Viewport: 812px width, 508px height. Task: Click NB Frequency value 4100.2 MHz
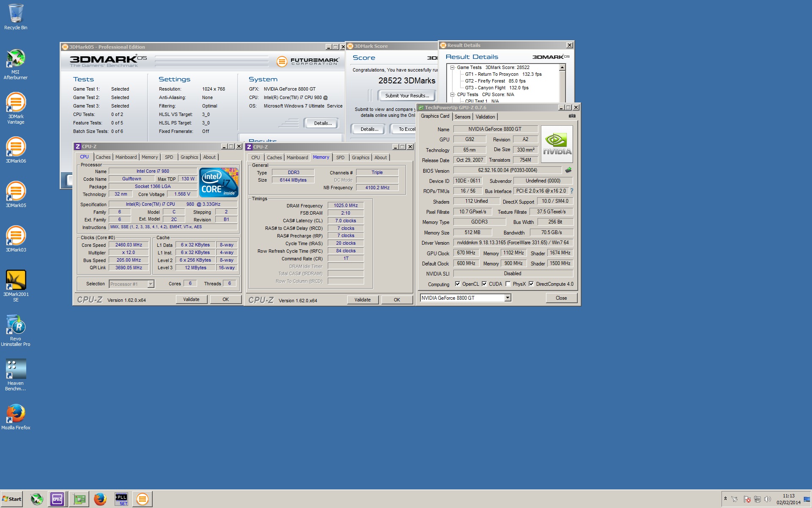tap(377, 188)
